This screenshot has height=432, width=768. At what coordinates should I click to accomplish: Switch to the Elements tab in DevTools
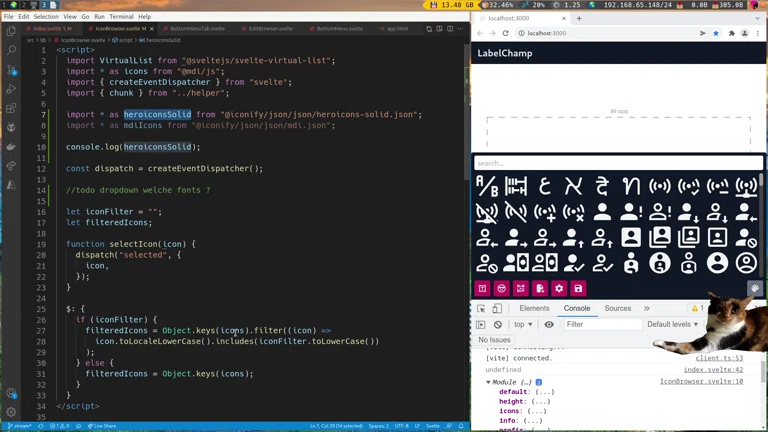(x=534, y=309)
